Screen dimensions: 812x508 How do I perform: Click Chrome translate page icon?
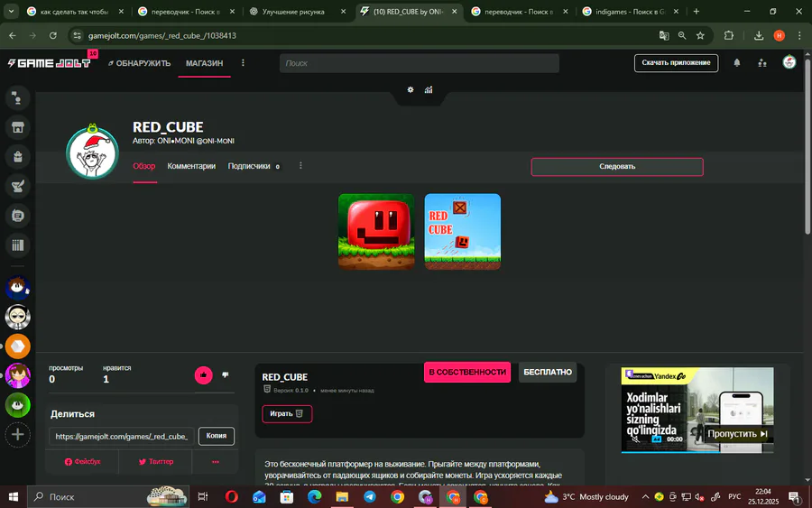point(664,36)
